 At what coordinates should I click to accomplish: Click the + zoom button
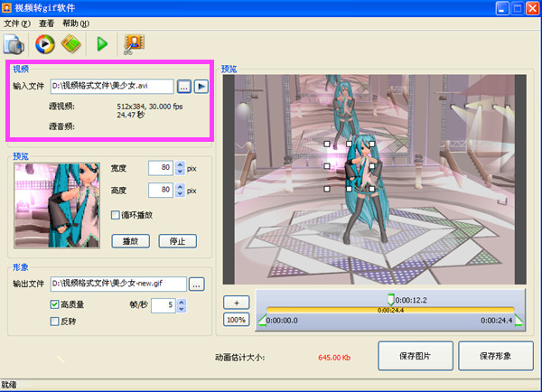coord(237,303)
